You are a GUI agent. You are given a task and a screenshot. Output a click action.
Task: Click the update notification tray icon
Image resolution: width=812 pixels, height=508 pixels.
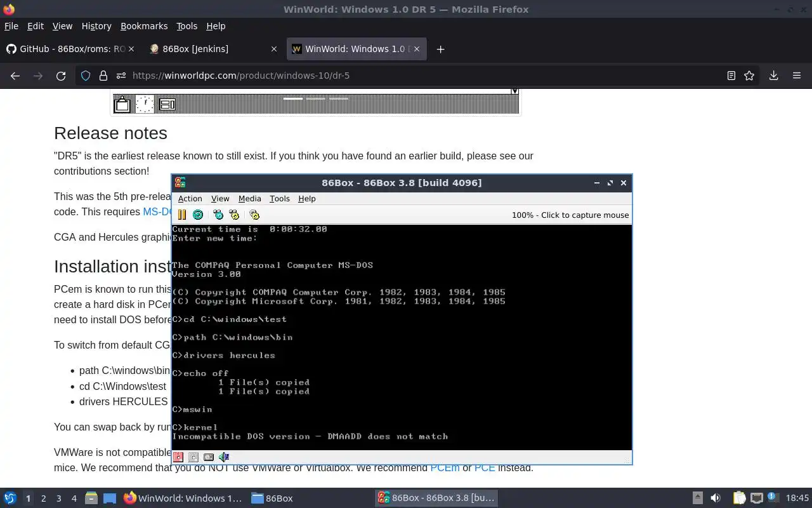tap(773, 498)
